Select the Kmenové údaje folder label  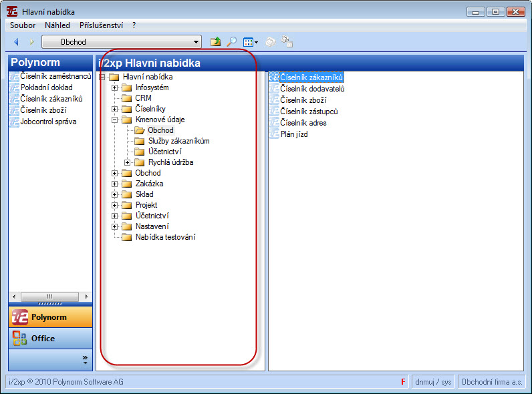click(x=160, y=120)
